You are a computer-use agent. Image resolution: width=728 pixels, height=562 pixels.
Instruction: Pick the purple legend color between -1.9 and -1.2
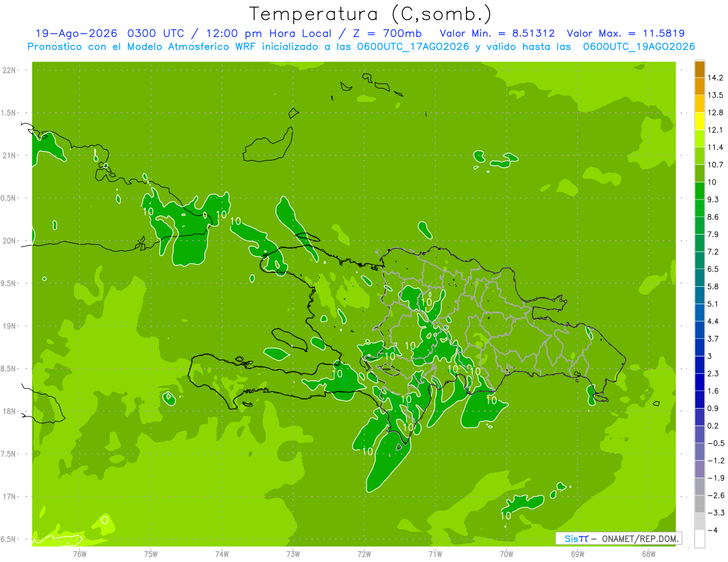(700, 469)
